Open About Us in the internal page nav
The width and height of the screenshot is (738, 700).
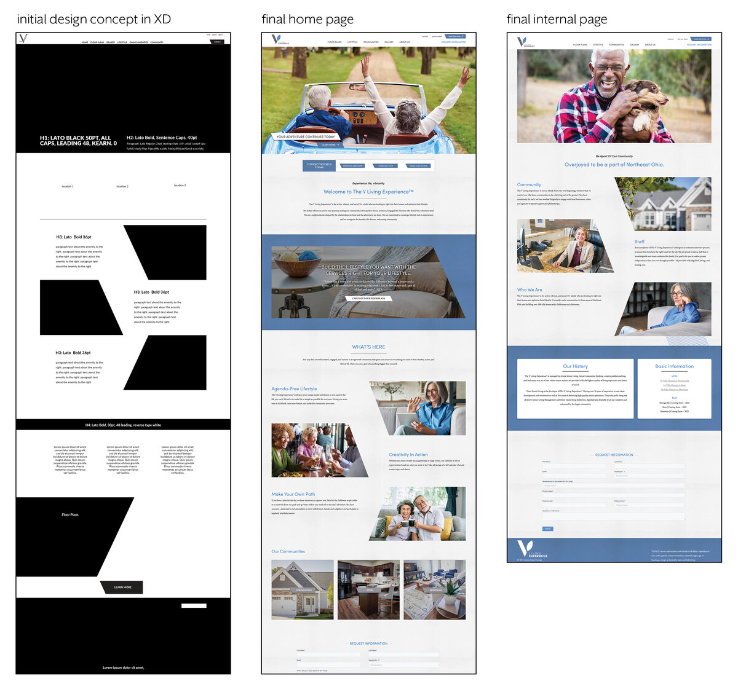point(650,45)
